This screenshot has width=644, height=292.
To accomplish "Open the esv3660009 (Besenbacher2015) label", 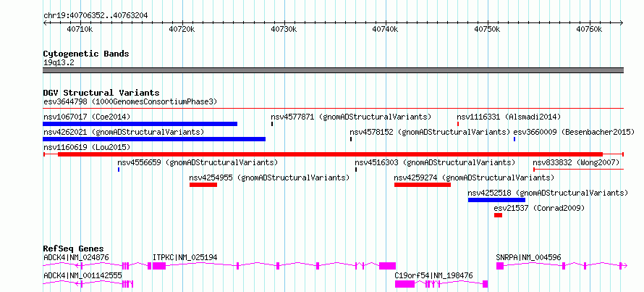I will pos(575,132).
